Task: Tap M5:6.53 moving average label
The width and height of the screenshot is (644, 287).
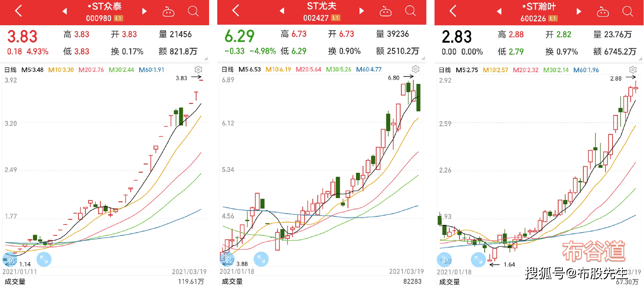Action: tap(250, 70)
